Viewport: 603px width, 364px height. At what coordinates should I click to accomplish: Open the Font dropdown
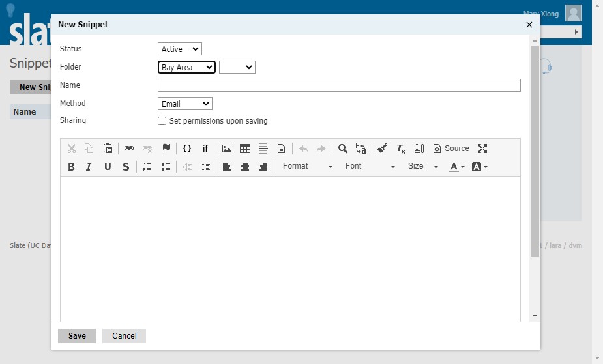click(x=369, y=166)
